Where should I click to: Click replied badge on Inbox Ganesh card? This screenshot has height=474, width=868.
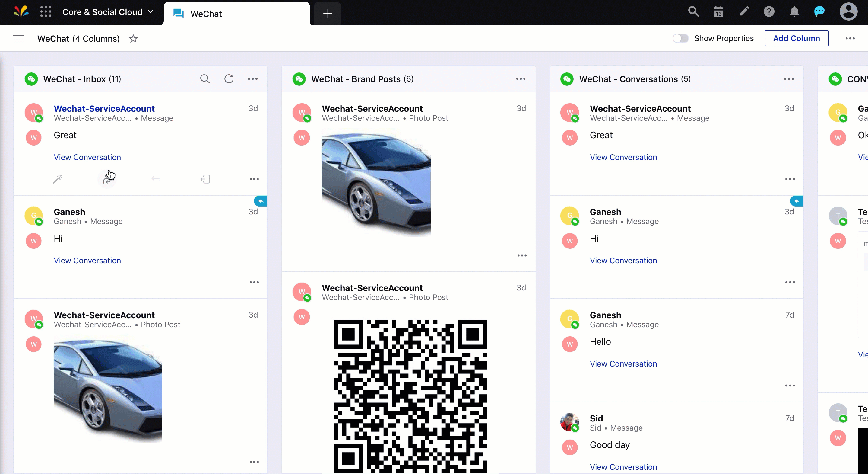(261, 201)
